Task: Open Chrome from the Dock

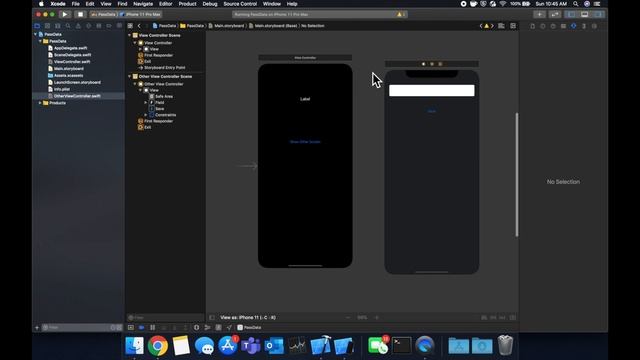Action: tap(158, 346)
